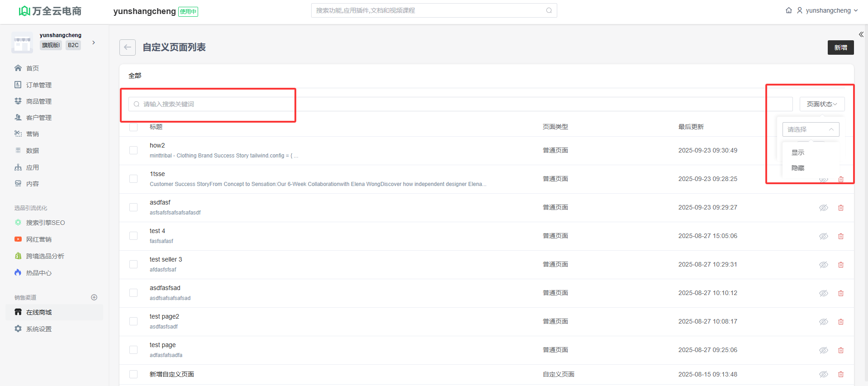Viewport: 868px width, 386px height.
Task: Toggle visibility of test 4 page
Action: point(824,236)
